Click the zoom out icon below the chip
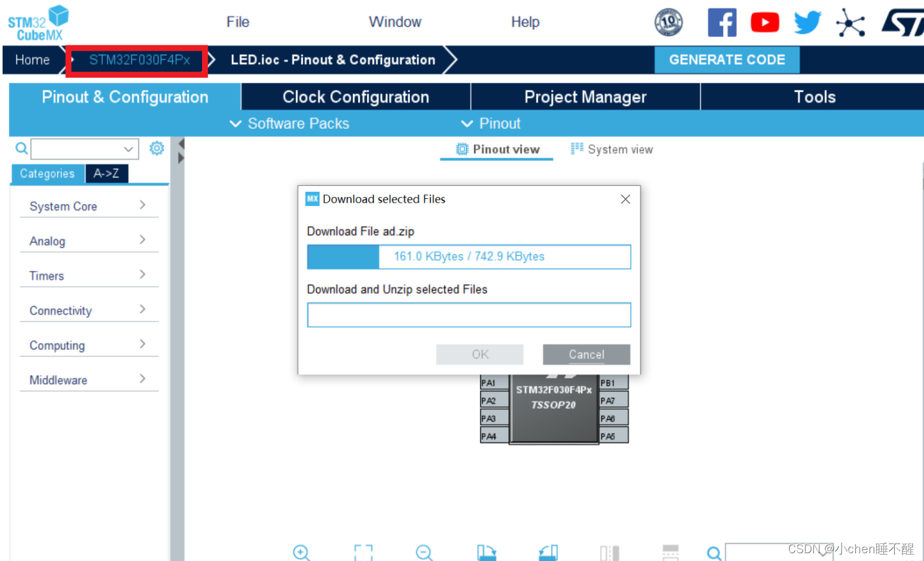This screenshot has width=924, height=561. click(x=424, y=553)
